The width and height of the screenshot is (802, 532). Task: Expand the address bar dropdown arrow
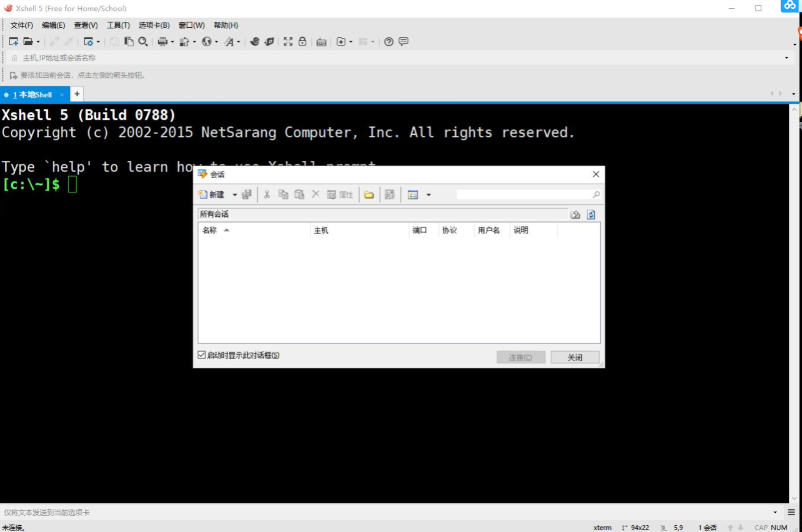(x=787, y=58)
